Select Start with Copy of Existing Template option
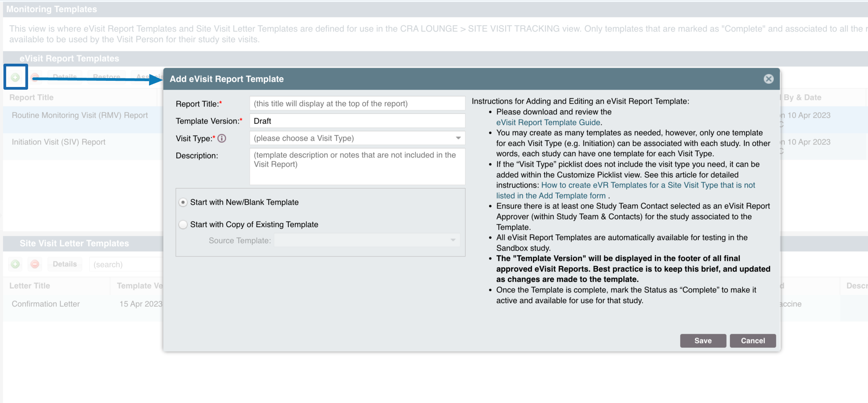Viewport: 868px width, 403px height. pyautogui.click(x=183, y=225)
